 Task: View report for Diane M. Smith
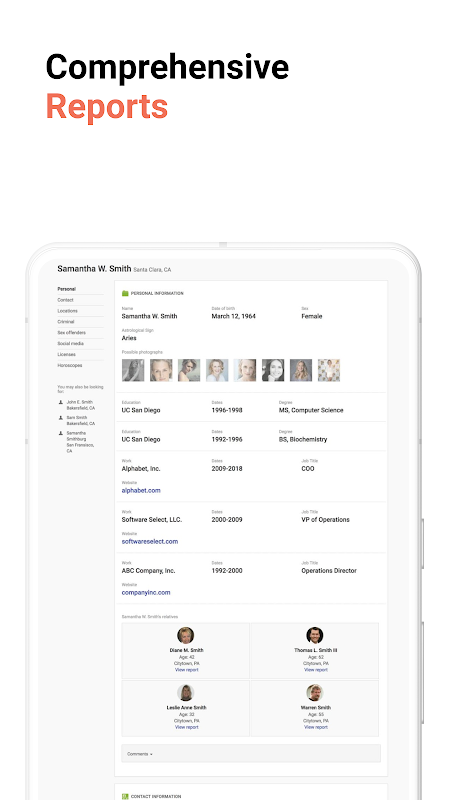pos(186,670)
